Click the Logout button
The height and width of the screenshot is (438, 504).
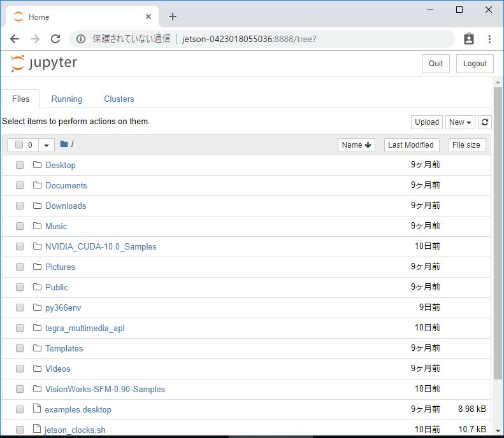(x=475, y=64)
